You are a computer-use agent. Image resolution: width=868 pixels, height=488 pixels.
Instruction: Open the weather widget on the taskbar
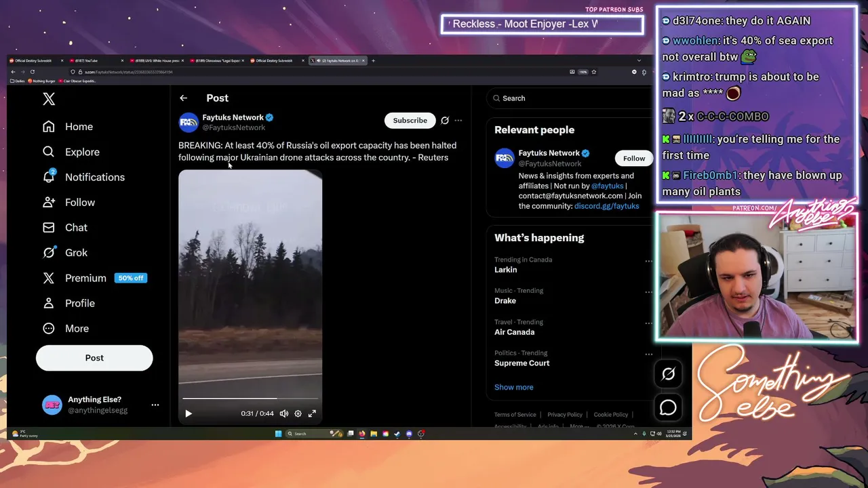click(x=26, y=434)
